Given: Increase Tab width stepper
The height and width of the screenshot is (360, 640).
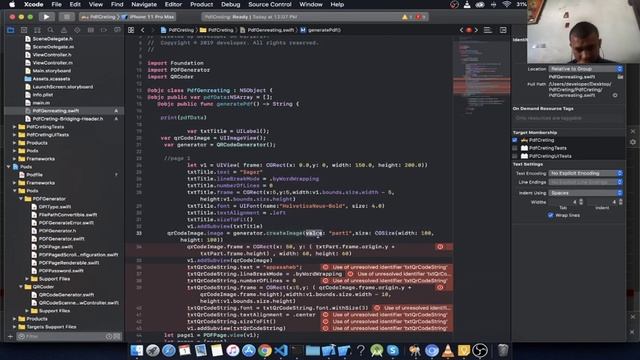Looking at the screenshot, I should pos(581,200).
